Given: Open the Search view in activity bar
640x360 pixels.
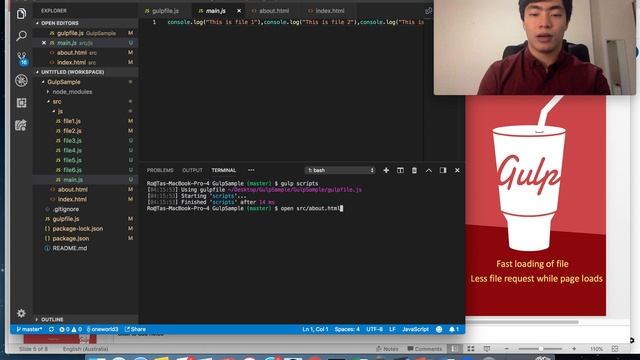Looking at the screenshot, I should click(x=21, y=36).
